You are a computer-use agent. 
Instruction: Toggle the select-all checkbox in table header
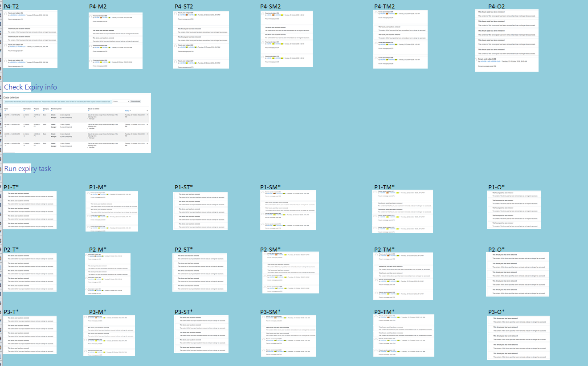[147, 111]
